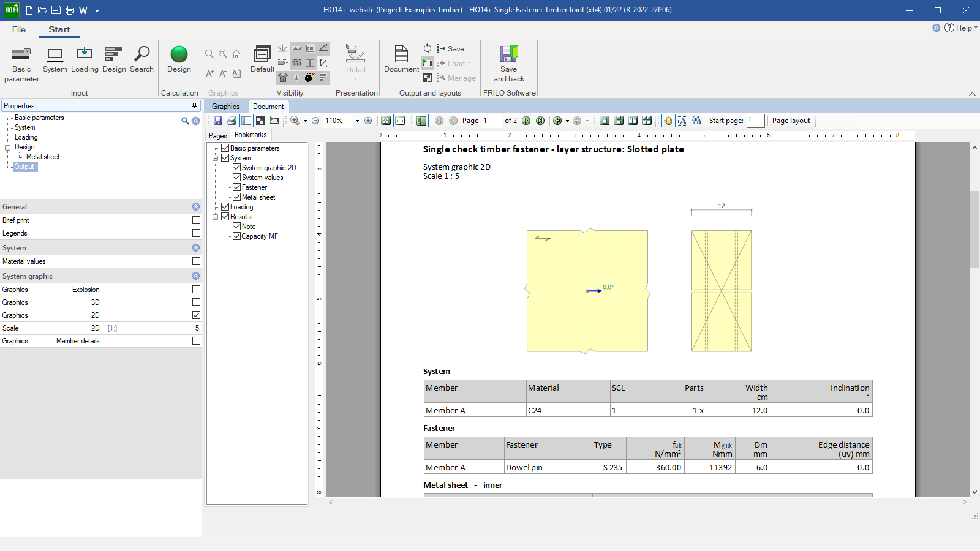The height and width of the screenshot is (551, 980).
Task: Toggle the Brief print checkbox
Action: (196, 220)
